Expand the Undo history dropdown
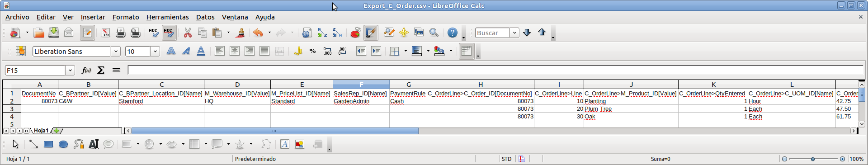 click(x=269, y=33)
